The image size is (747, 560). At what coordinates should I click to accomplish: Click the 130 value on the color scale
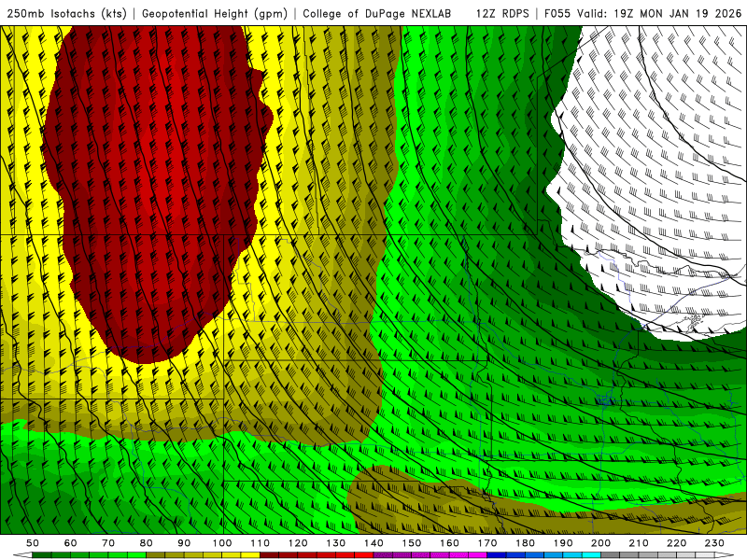[x=336, y=543]
